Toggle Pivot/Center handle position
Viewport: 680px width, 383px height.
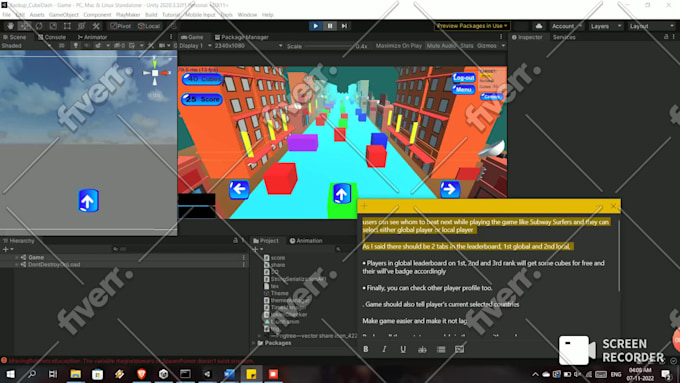click(120, 26)
